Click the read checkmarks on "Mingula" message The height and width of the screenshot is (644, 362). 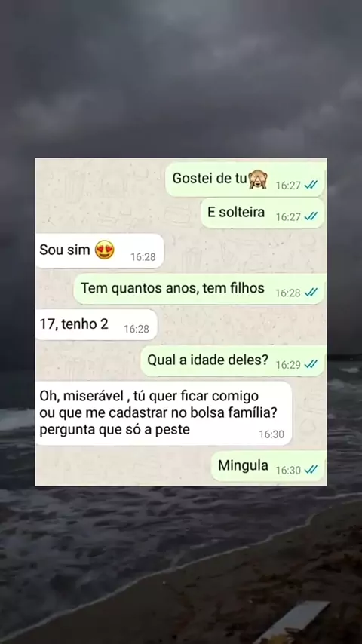click(311, 470)
